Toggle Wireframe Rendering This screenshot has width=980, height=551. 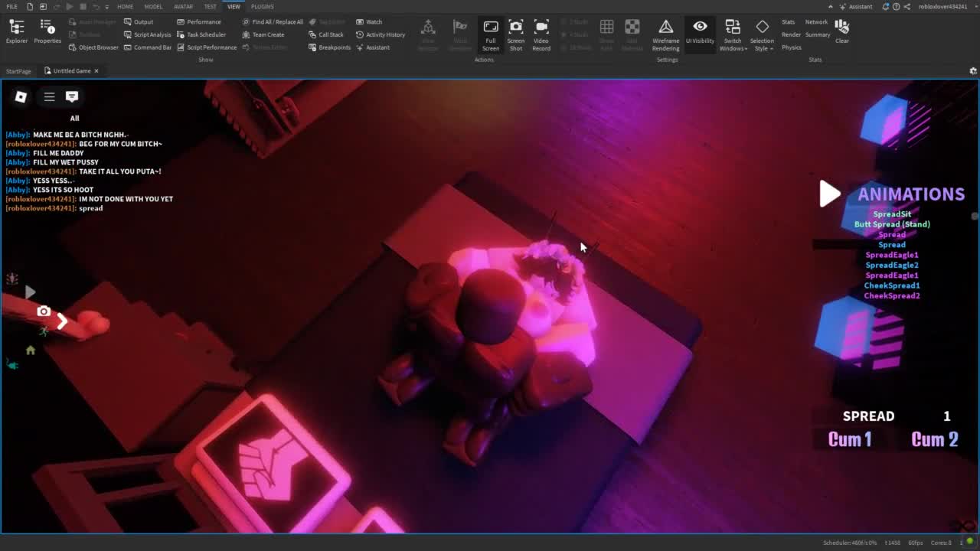click(665, 34)
